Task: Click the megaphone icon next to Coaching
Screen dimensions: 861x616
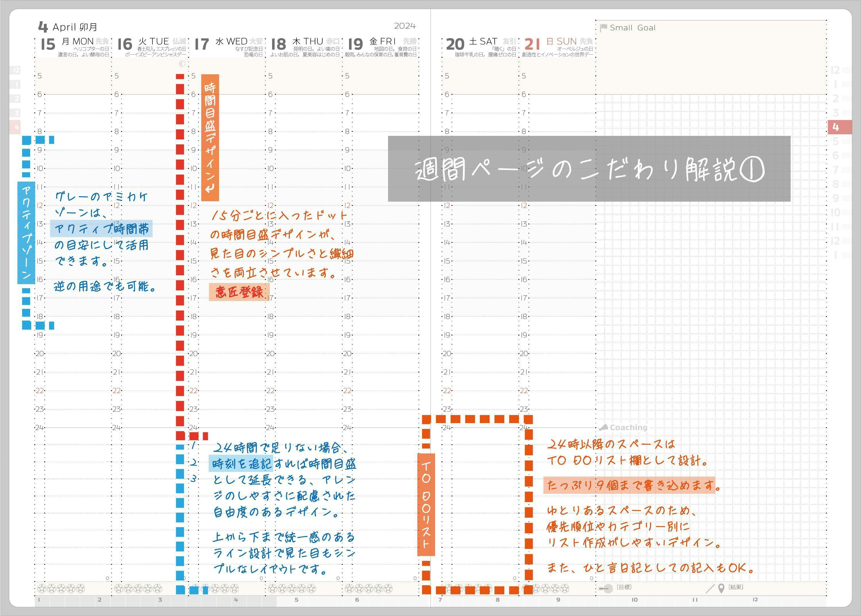Action: click(604, 427)
